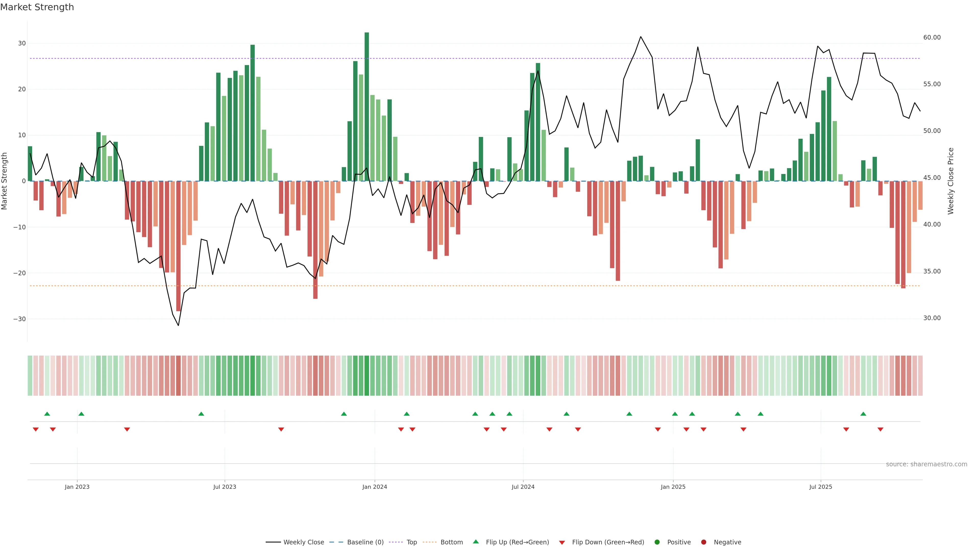Click the darkest green heatmap strip cell
Image resolution: width=980 pixels, height=551 pixels.
(x=367, y=376)
